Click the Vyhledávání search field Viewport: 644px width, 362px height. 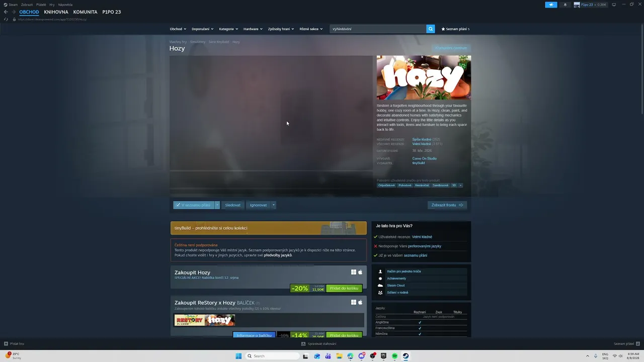[x=378, y=29]
